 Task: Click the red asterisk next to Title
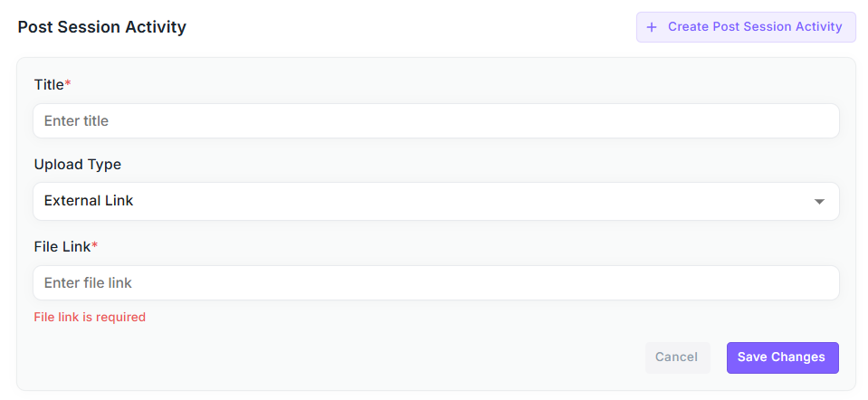point(68,84)
